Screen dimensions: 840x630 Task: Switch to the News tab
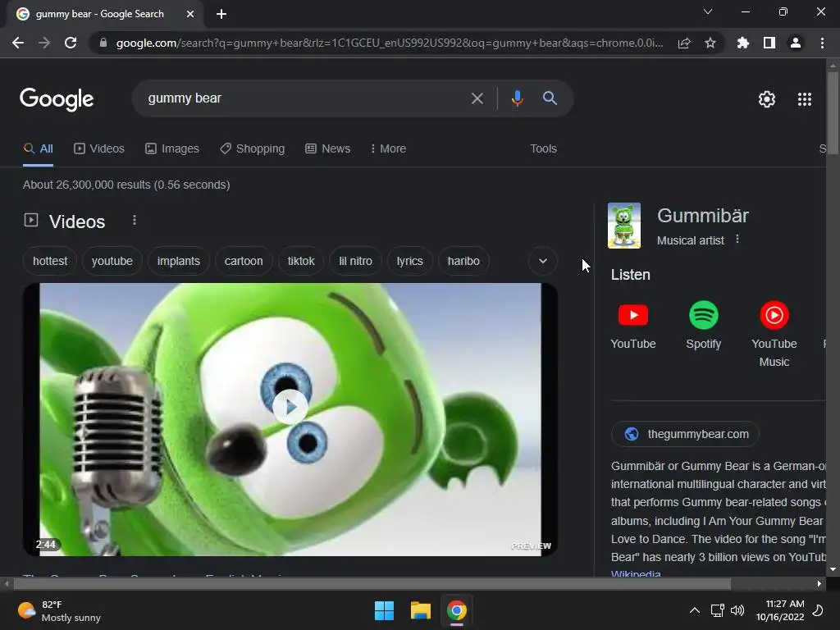pyautogui.click(x=328, y=148)
